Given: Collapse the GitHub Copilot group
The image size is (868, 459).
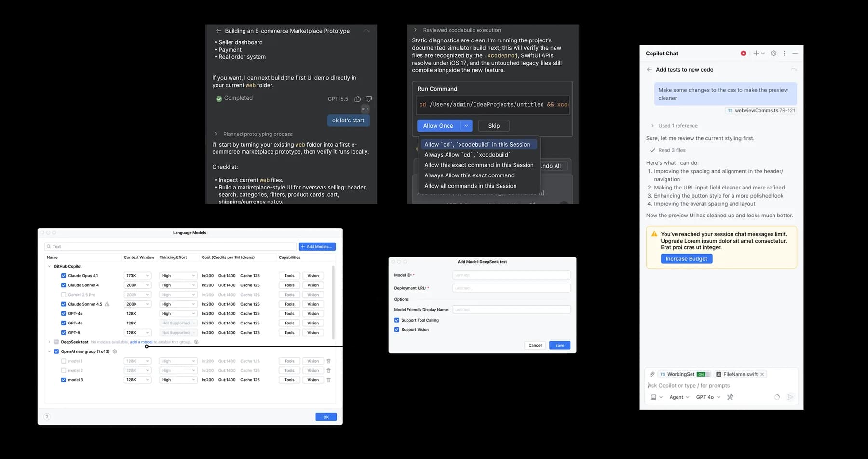Looking at the screenshot, I should 49,266.
